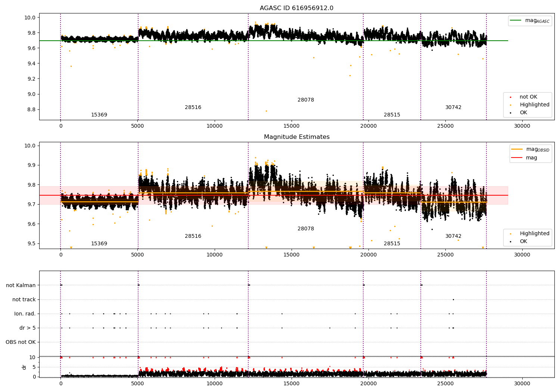The height and width of the screenshot is (392, 560).
Task: Click x-tick 15000 under the top plot
Action: (291, 126)
